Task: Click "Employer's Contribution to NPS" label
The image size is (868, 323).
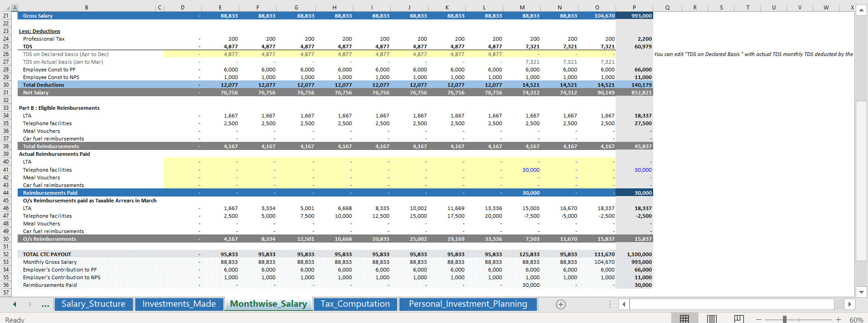Action: coord(62,277)
